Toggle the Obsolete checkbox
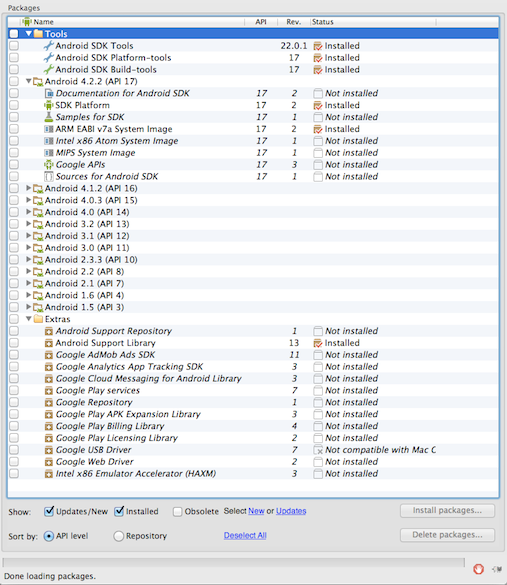Image resolution: width=507 pixels, height=585 pixels. 178,512
